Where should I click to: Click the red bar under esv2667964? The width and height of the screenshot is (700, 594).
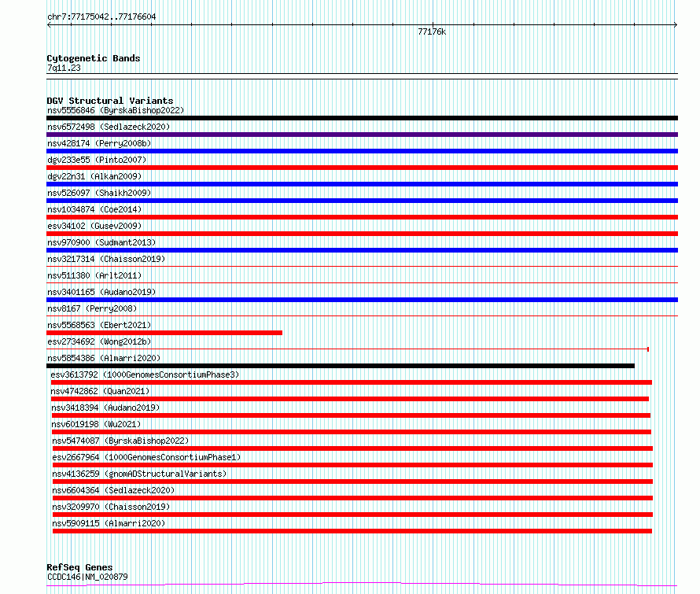(352, 465)
